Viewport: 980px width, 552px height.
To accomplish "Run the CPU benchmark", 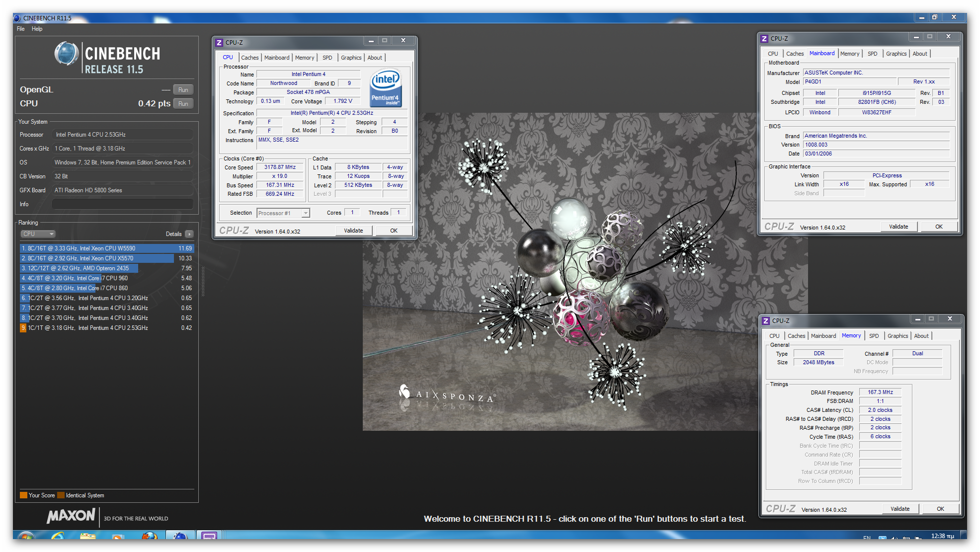I will (183, 104).
